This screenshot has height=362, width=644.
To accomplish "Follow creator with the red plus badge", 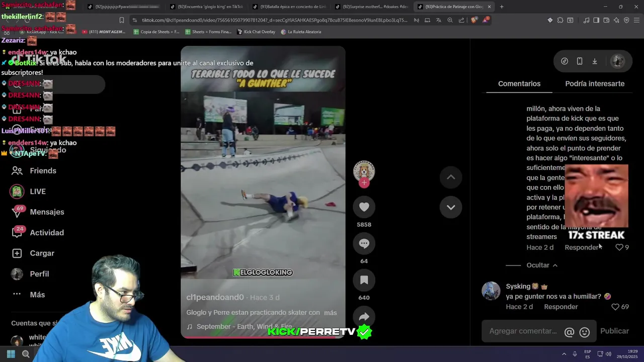I will pos(364,183).
